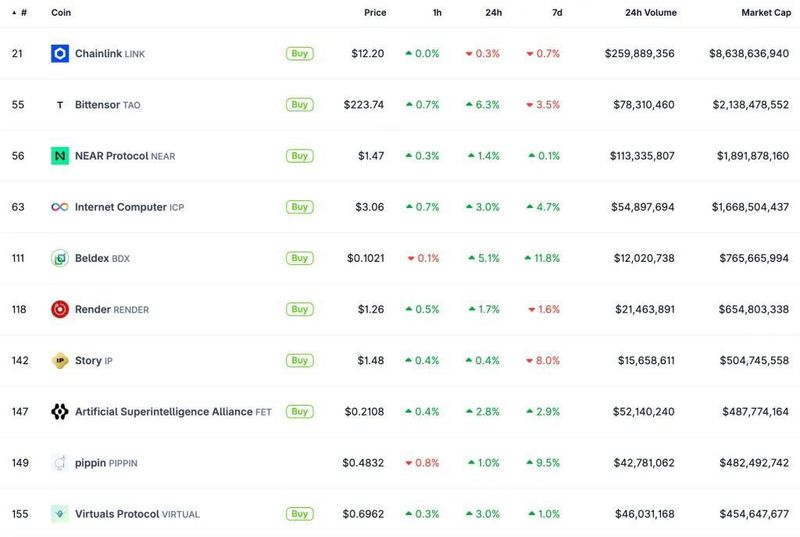Sort coins by Market Cap header

[x=764, y=13]
